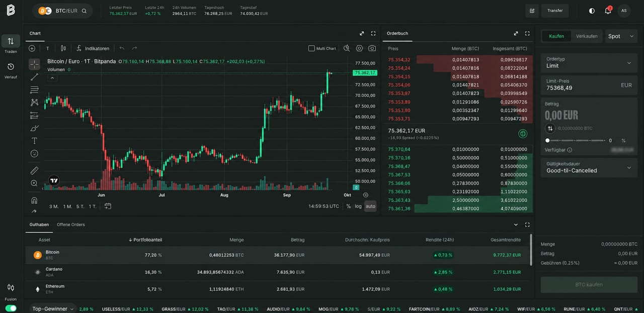Toggle the Fusion switch off

click(11, 308)
